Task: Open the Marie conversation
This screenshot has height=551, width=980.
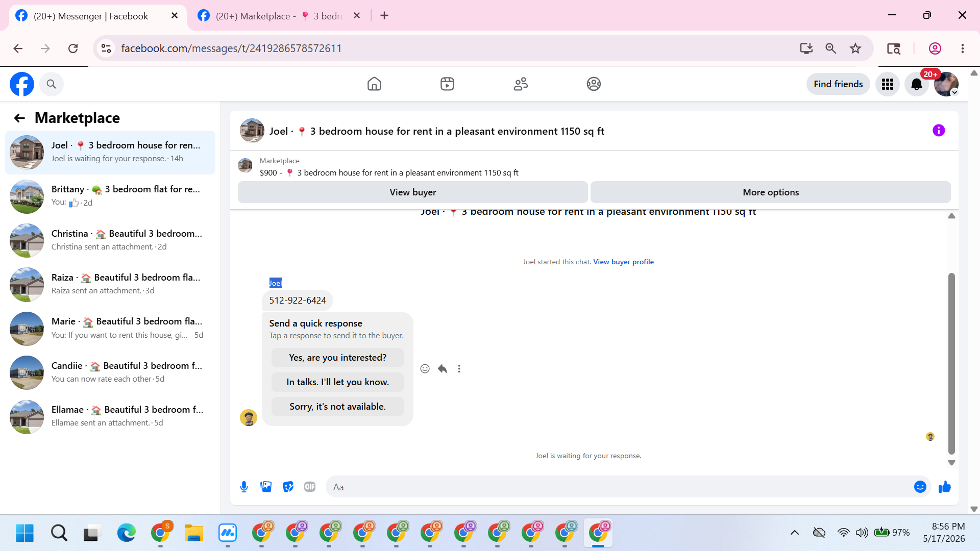Action: (x=110, y=328)
